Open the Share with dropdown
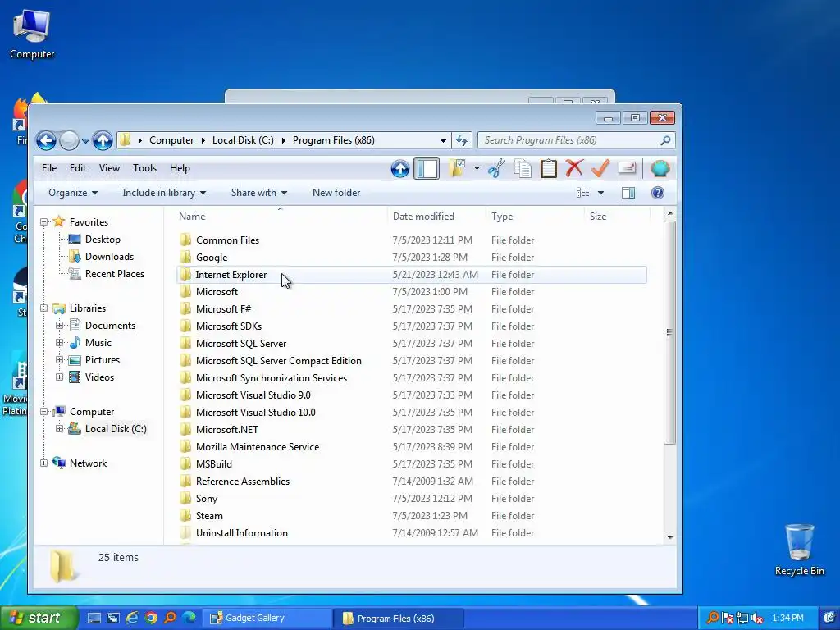 click(x=258, y=193)
